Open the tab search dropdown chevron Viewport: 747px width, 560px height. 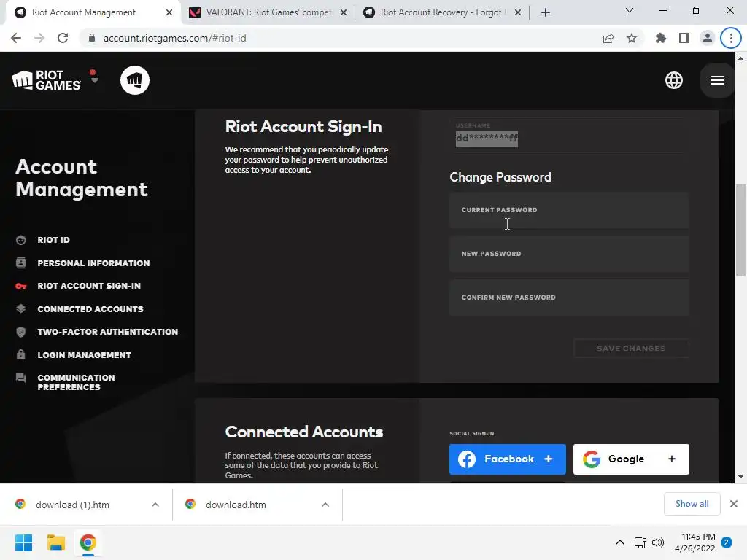pos(630,10)
